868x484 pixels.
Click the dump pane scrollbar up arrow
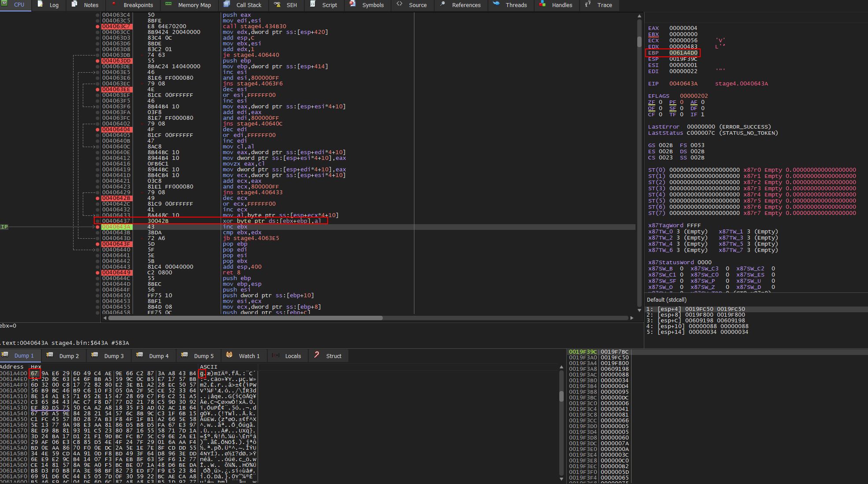point(561,367)
